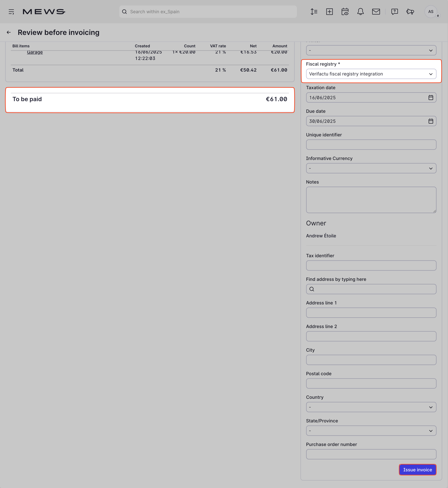Viewport: 448px width, 488px height.
Task: Click the Net column header
Action: point(253,46)
